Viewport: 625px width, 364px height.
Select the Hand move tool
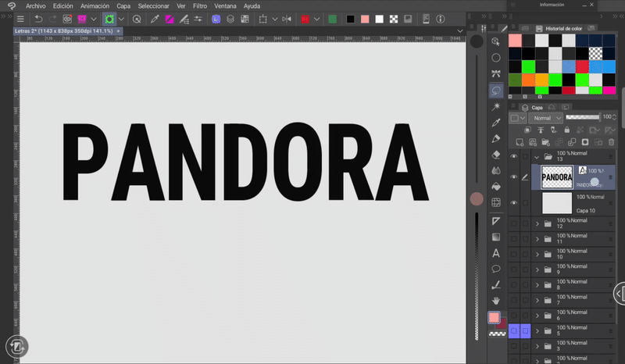coord(496,301)
